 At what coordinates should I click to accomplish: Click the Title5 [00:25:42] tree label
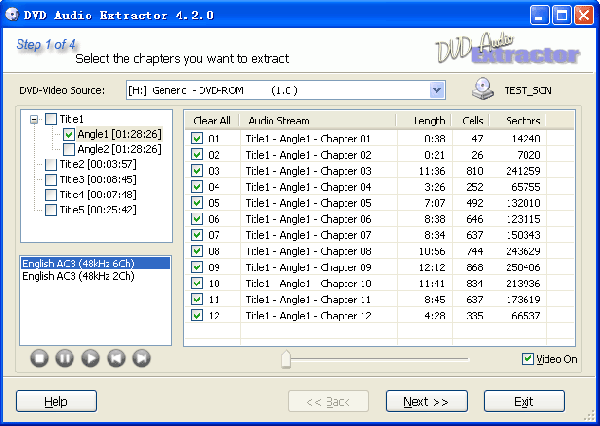[x=98, y=210]
